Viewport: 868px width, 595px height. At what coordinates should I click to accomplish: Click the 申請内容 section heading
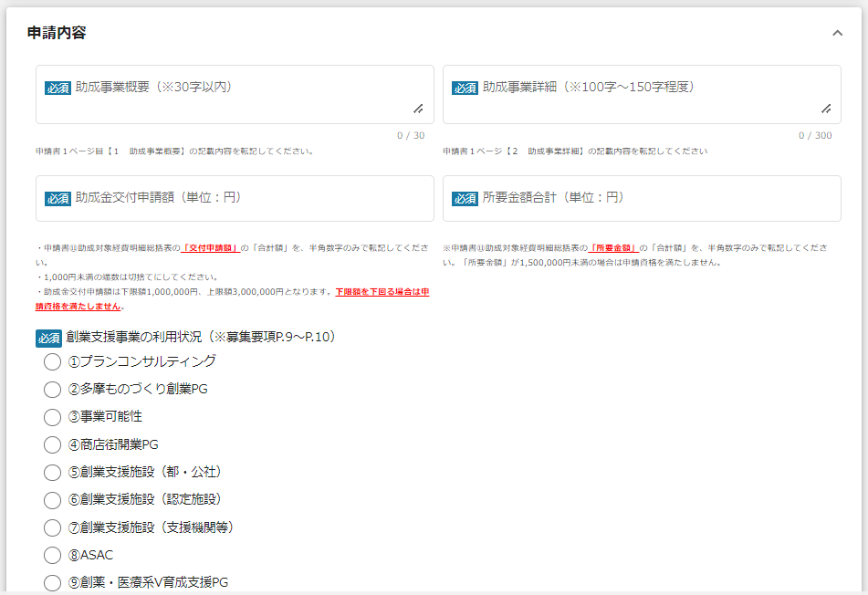[57, 33]
